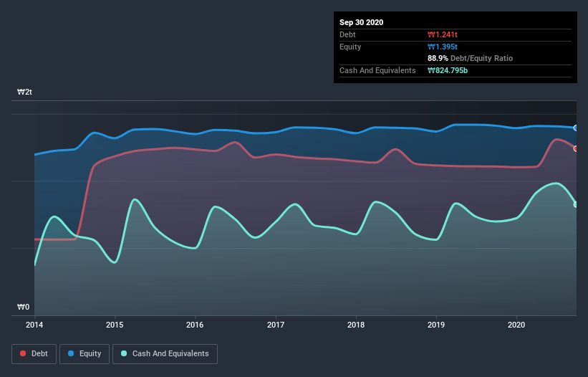Click the 2018 x-axis label

[356, 325]
